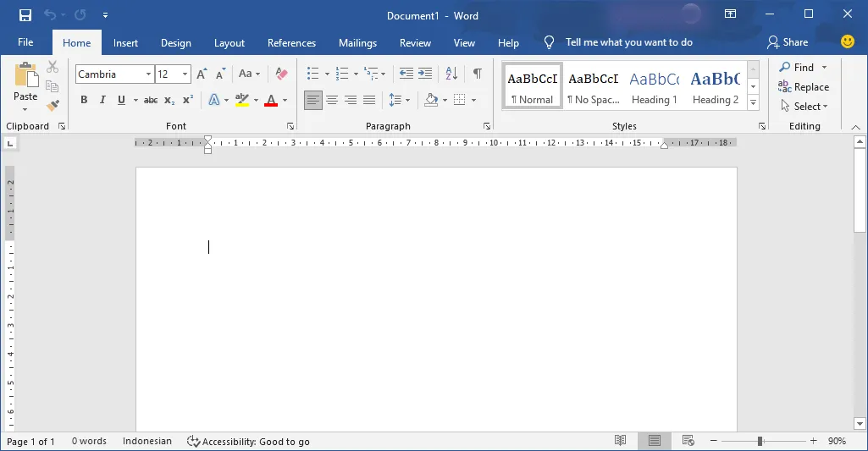Click the Share button
Viewport: 868px width, 451px height.
788,42
